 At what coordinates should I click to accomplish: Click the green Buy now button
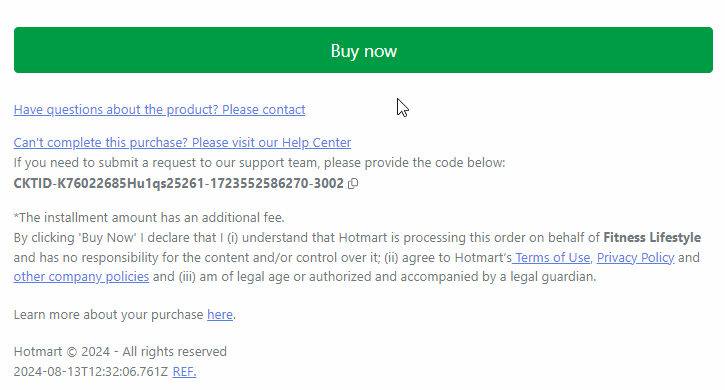tap(363, 50)
